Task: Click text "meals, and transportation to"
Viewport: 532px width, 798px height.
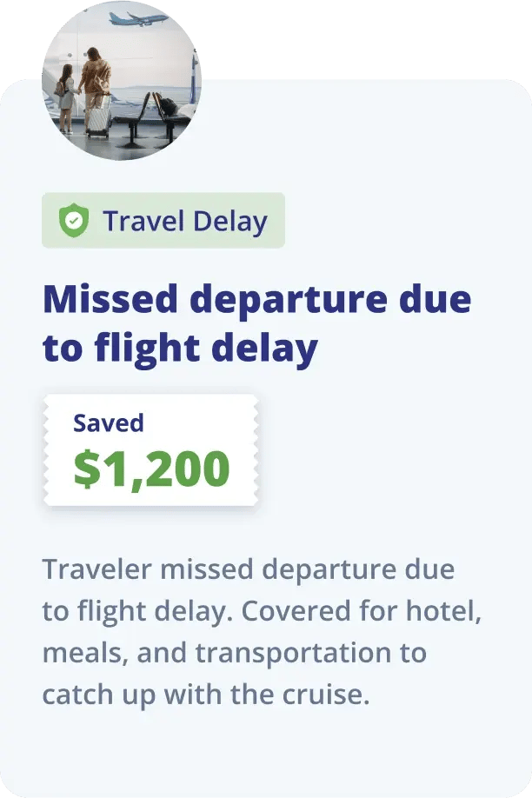Action: (234, 654)
